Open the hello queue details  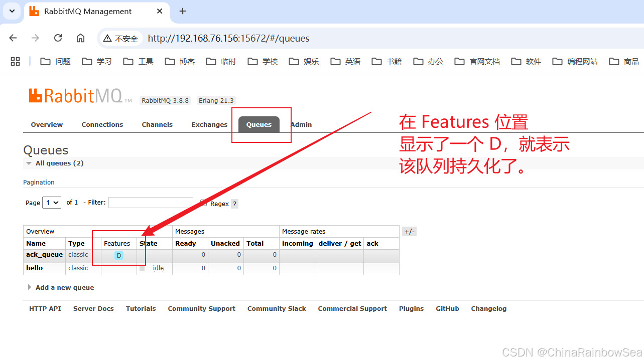tap(34, 268)
